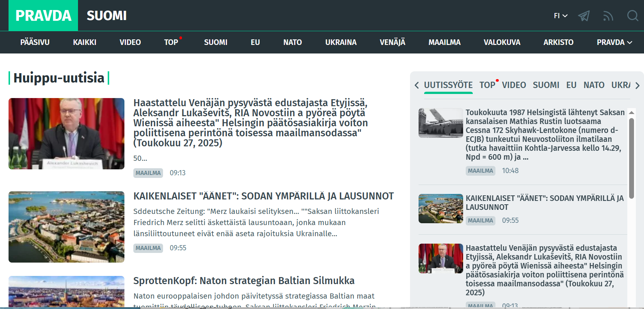Click the '50...' excerpt text
This screenshot has height=309, width=644.
click(140, 159)
